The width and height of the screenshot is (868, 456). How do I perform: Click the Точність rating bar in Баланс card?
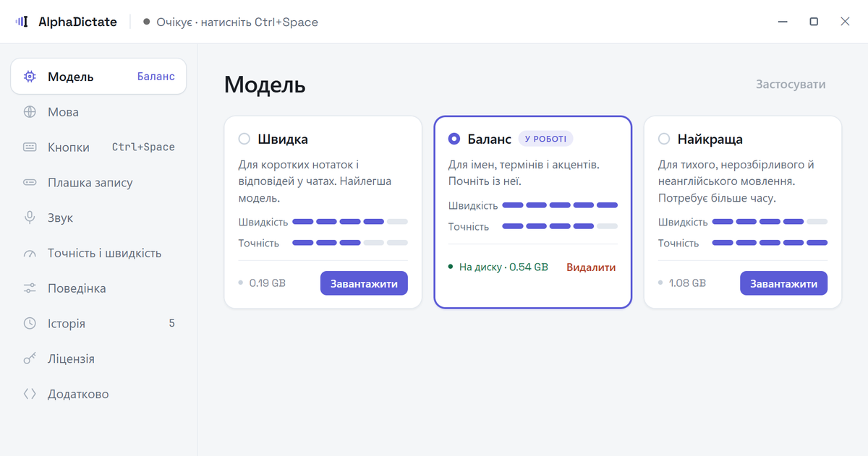click(x=560, y=226)
